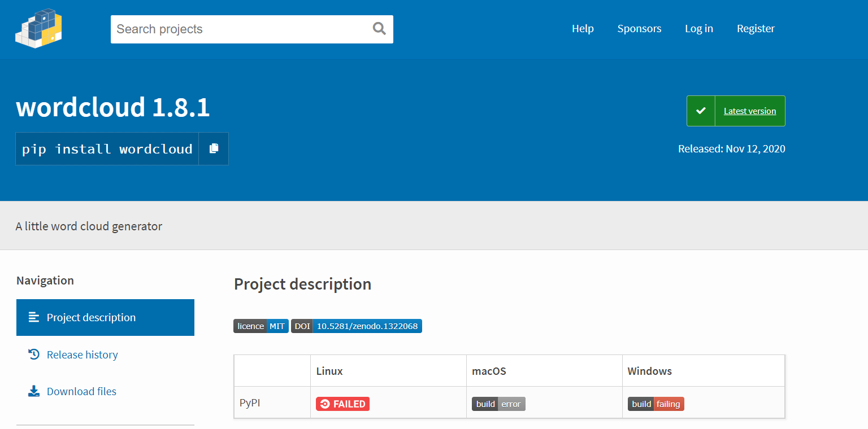Open the DOI zenodo badge
The height and width of the screenshot is (429, 868).
coord(357,326)
